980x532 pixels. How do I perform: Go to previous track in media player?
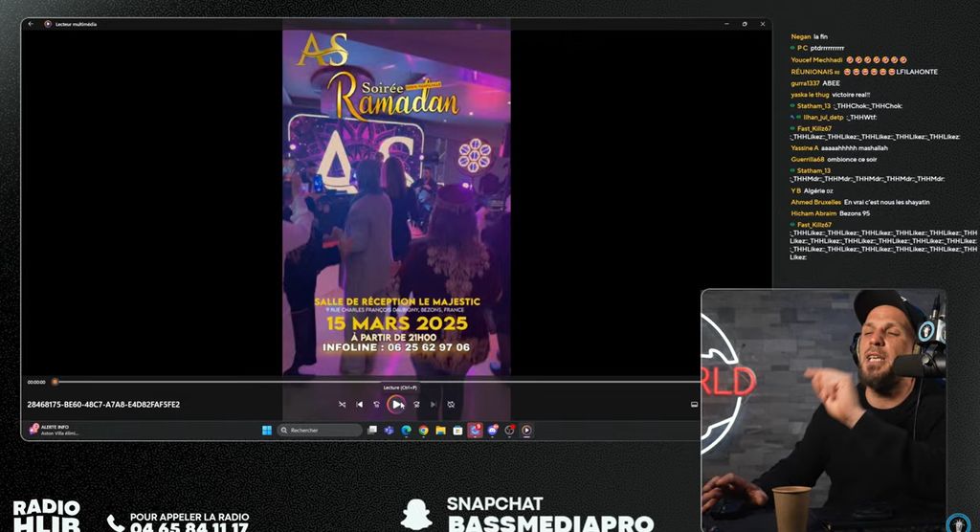pos(360,405)
